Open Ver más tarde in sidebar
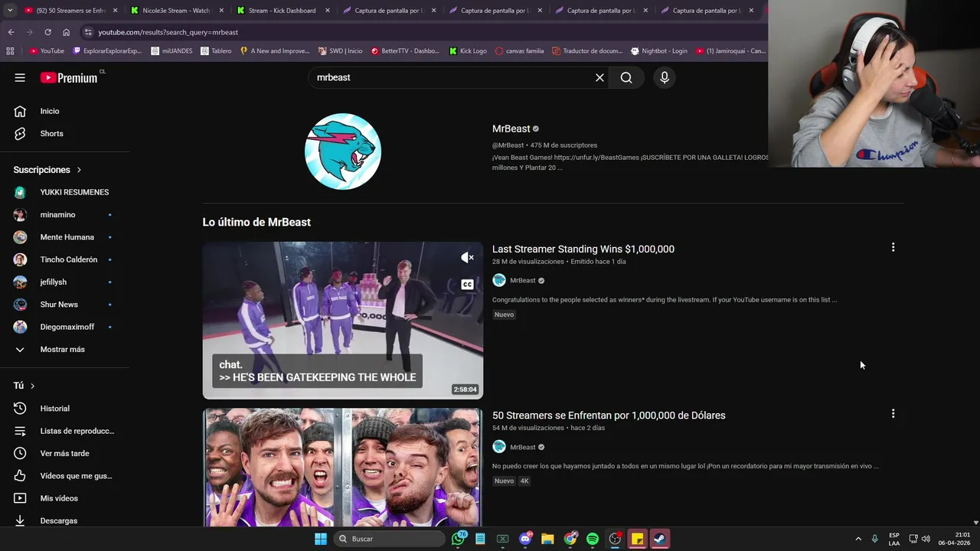This screenshot has height=551, width=980. (65, 453)
